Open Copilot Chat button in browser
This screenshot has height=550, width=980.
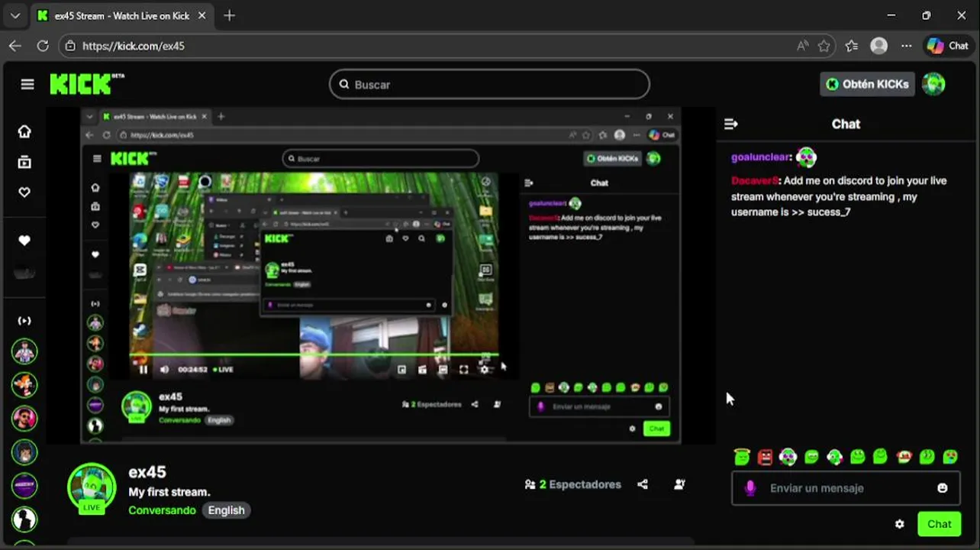[x=948, y=46]
